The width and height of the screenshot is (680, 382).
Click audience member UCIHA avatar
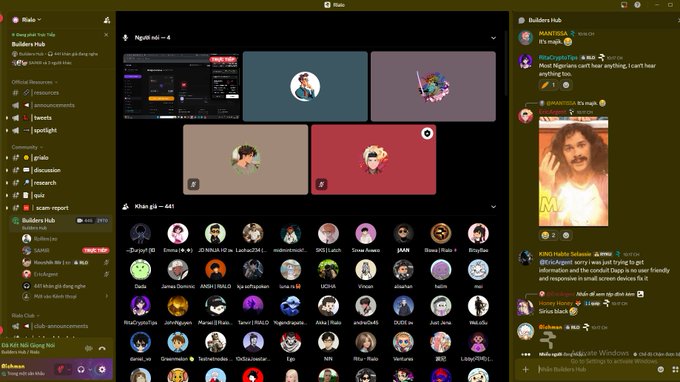click(328, 270)
